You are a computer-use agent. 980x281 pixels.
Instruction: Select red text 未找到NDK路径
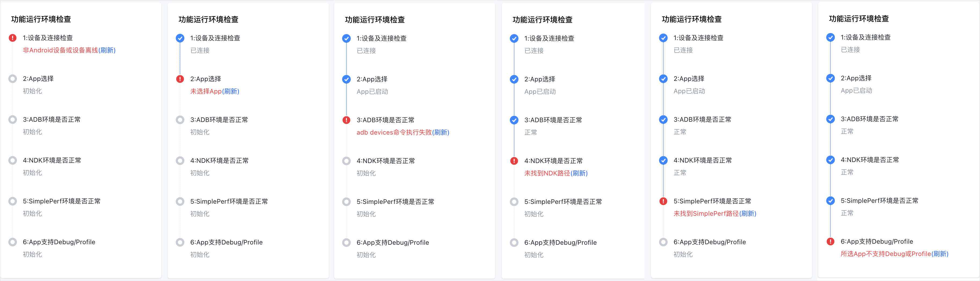pos(547,173)
